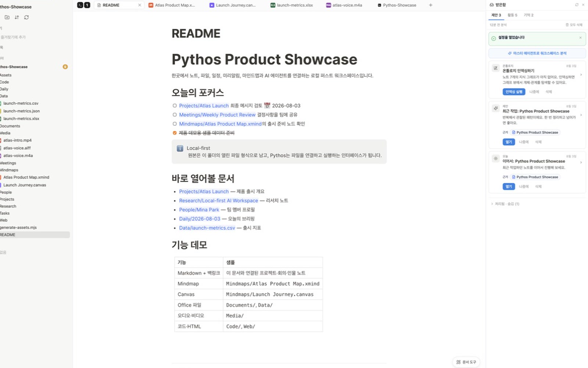Open the Research/Local-first AI Workspace link
Image resolution: width=588 pixels, height=368 pixels.
click(219, 201)
